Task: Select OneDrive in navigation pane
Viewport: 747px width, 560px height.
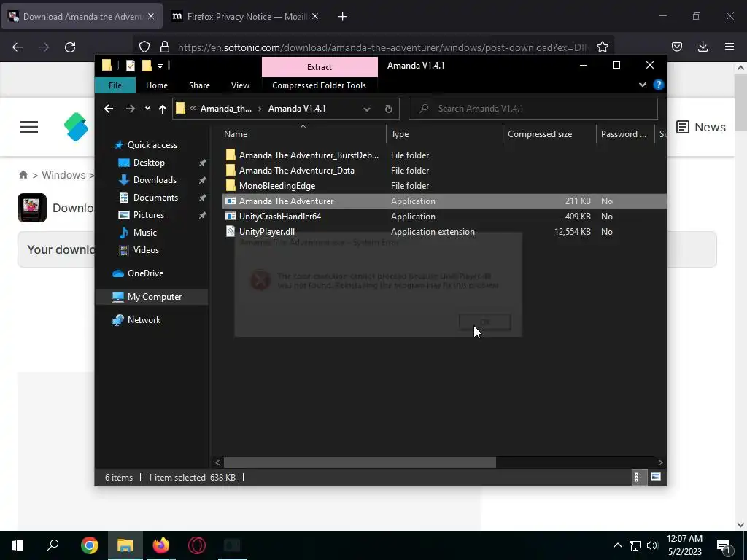Action: 145,273
